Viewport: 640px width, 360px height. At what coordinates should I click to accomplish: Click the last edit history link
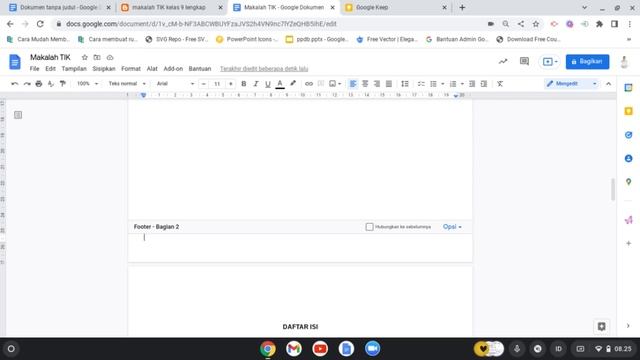click(x=264, y=69)
